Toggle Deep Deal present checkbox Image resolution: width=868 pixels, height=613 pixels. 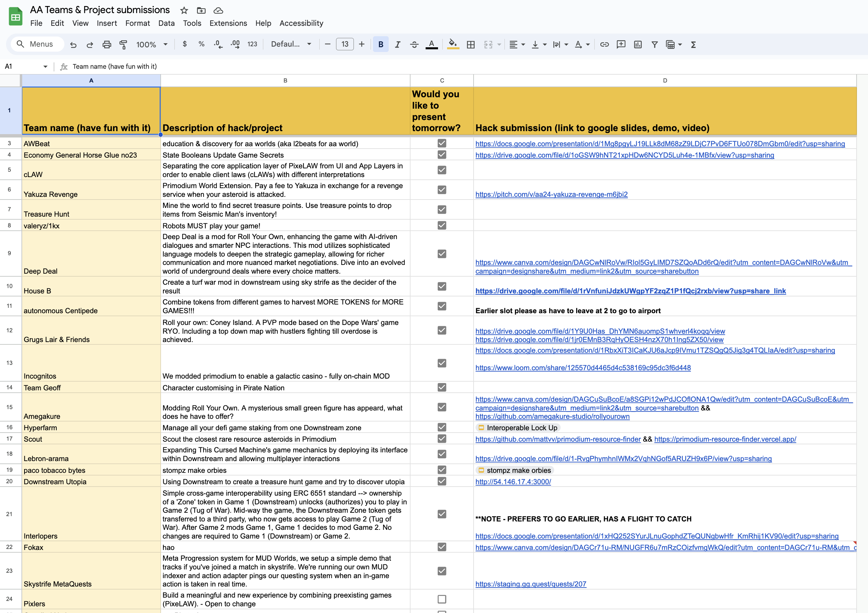pyautogui.click(x=442, y=254)
